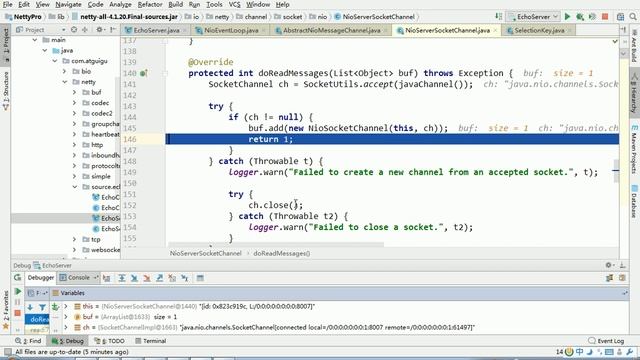Pause program in Debug side toolbar
This screenshot has height=360, width=640.
click(18, 302)
